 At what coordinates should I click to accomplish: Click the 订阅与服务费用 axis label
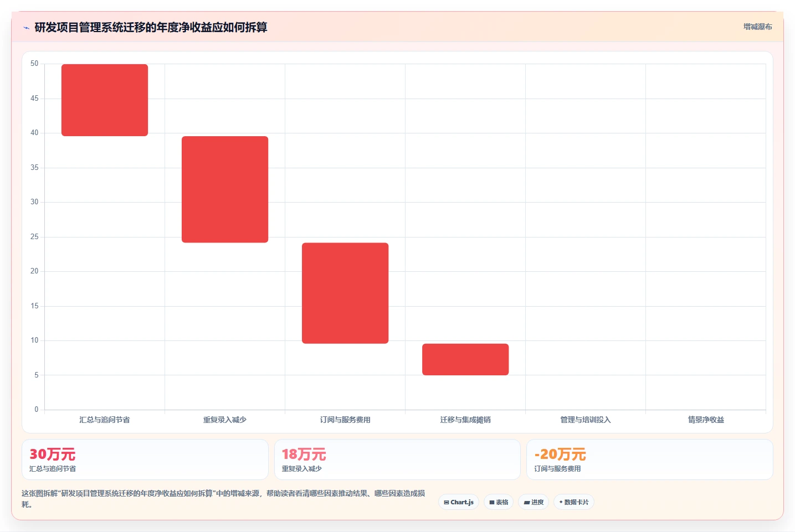[345, 420]
